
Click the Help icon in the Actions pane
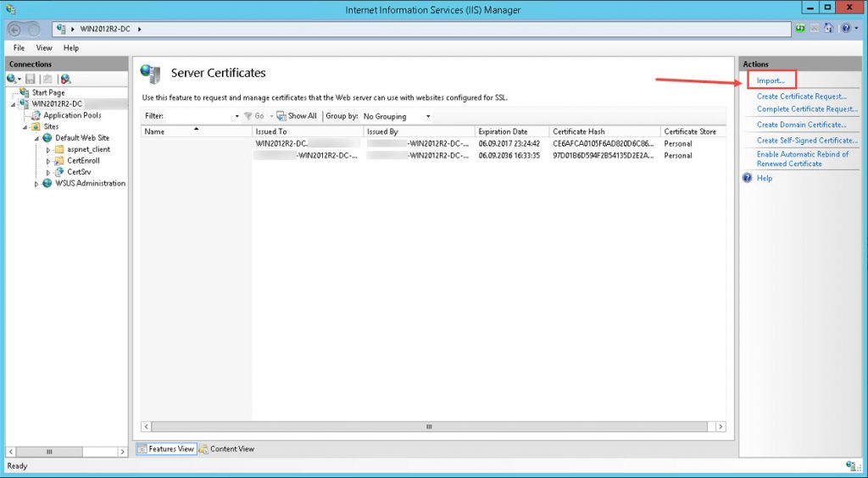[x=748, y=178]
